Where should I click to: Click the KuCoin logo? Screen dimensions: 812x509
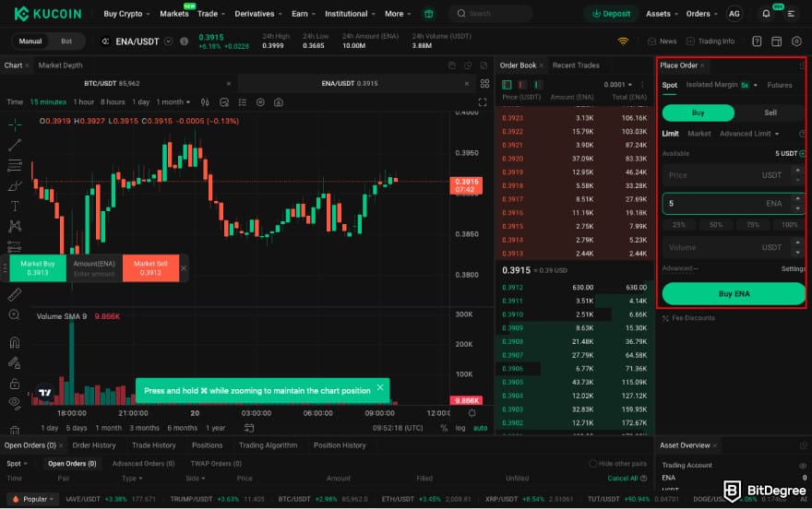48,14
